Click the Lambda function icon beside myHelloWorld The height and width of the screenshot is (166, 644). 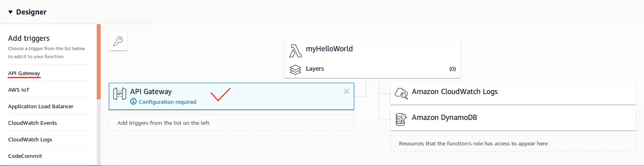click(x=295, y=51)
